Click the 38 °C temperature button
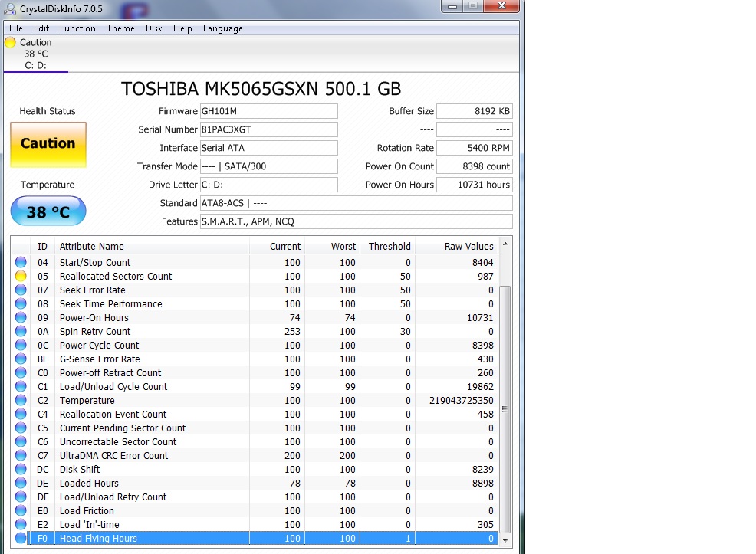The image size is (756, 554). pyautogui.click(x=48, y=211)
